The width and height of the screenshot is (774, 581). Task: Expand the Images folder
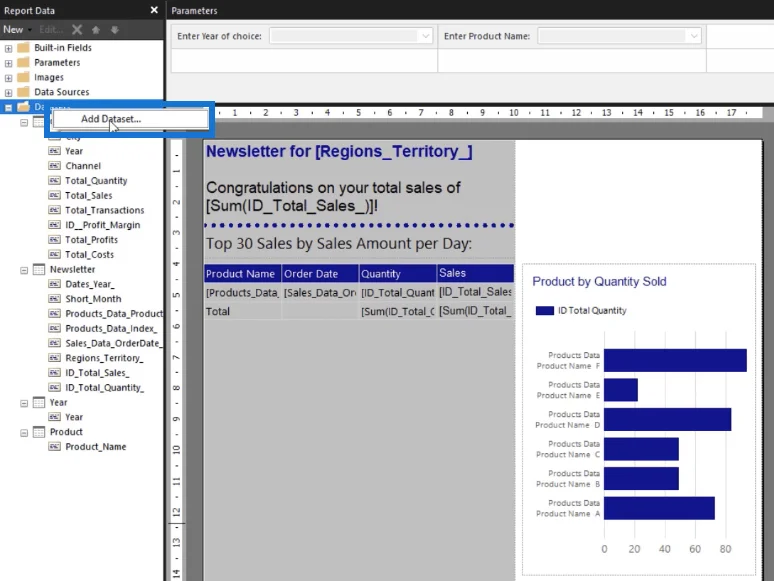tap(8, 78)
